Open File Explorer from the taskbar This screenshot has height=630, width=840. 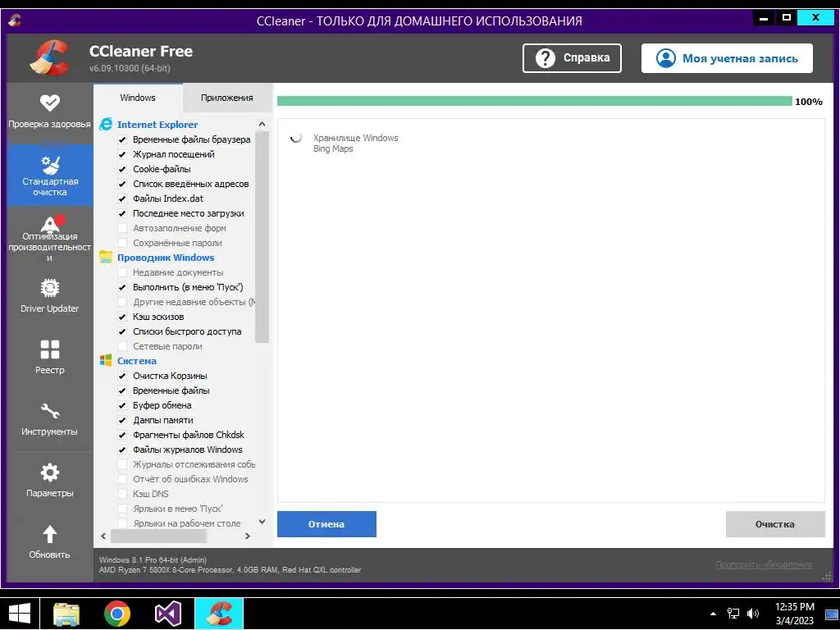(x=66, y=614)
